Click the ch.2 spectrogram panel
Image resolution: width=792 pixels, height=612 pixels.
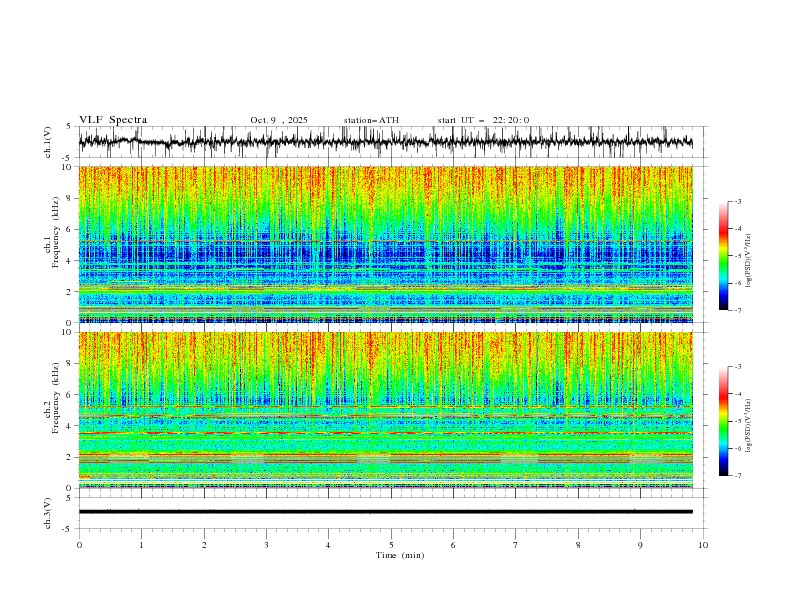(386, 410)
